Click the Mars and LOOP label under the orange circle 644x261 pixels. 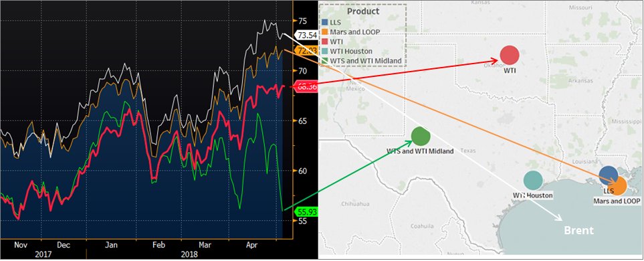(x=617, y=201)
